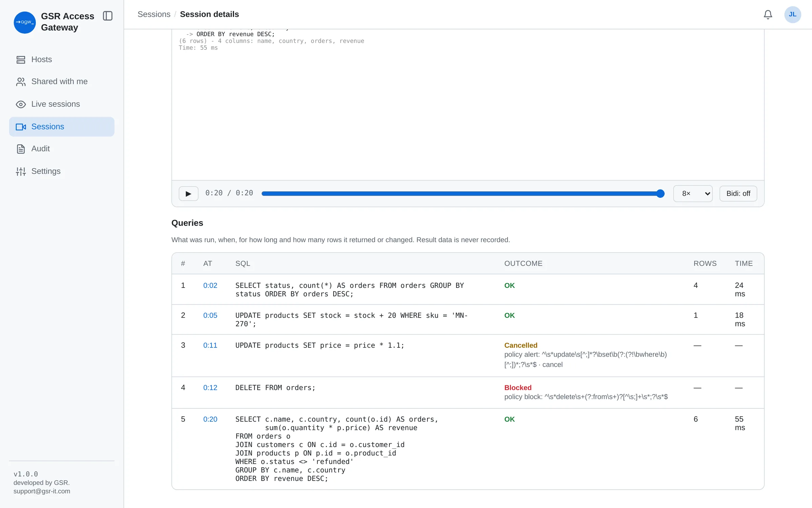
Task: Play the session recording
Action: 188,194
